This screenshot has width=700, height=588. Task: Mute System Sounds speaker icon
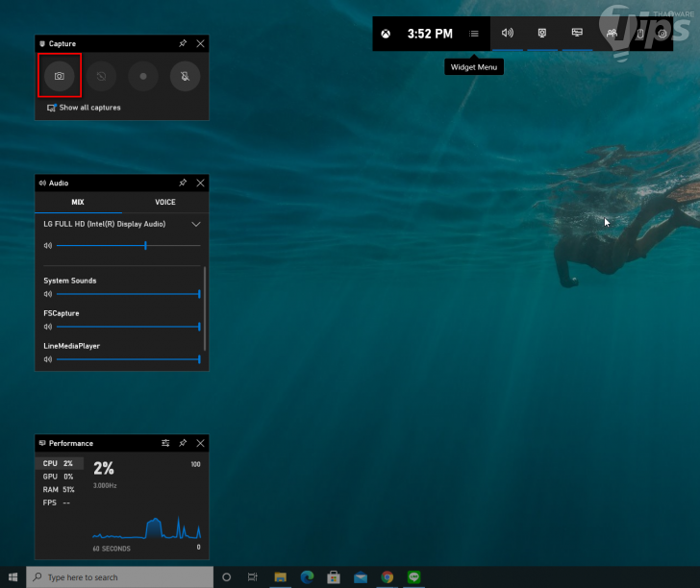click(x=48, y=294)
